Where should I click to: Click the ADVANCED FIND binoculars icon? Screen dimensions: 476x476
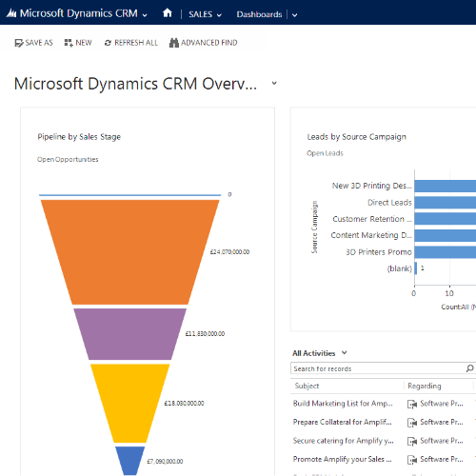point(174,43)
